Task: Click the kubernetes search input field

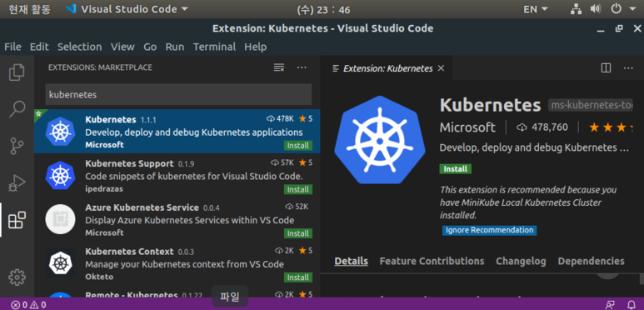Action: 178,94
